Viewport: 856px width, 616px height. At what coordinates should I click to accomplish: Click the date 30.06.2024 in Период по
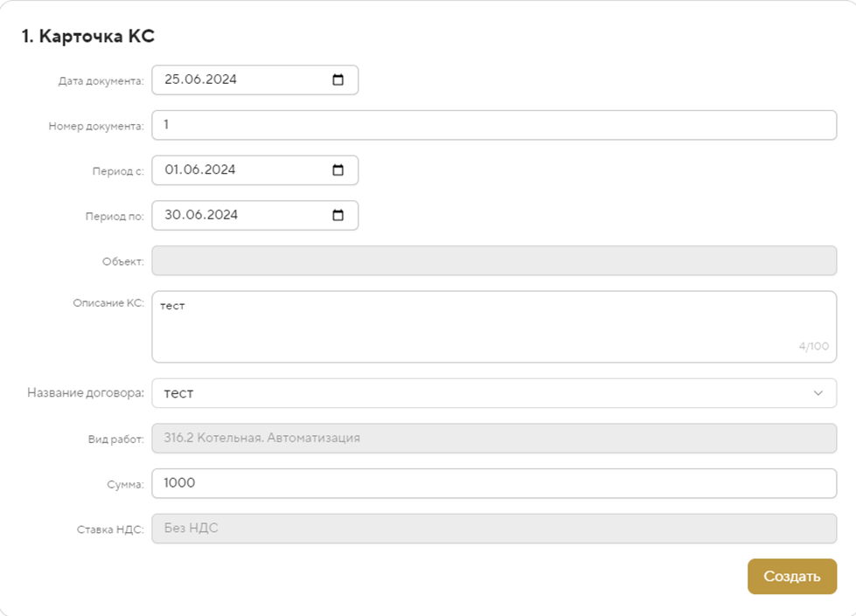click(200, 215)
